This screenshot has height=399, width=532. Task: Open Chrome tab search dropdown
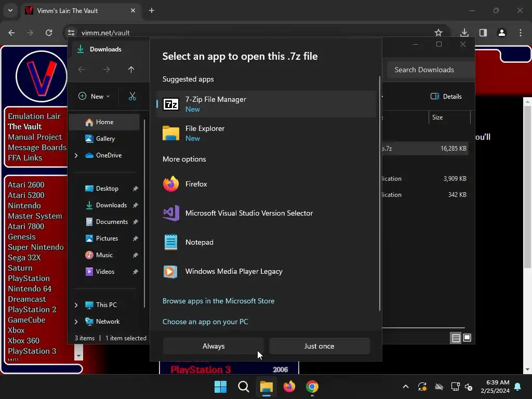[10, 10]
